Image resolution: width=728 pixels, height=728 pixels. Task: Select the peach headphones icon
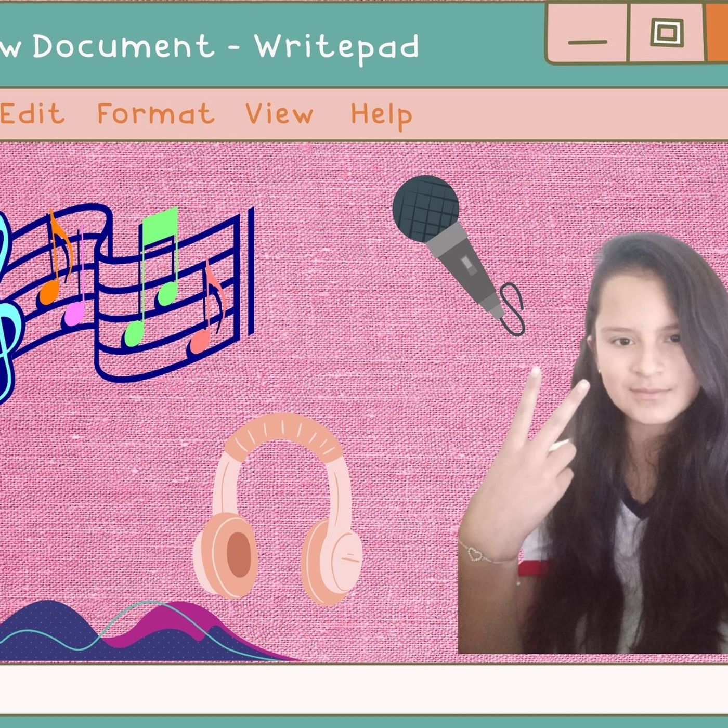(x=278, y=510)
